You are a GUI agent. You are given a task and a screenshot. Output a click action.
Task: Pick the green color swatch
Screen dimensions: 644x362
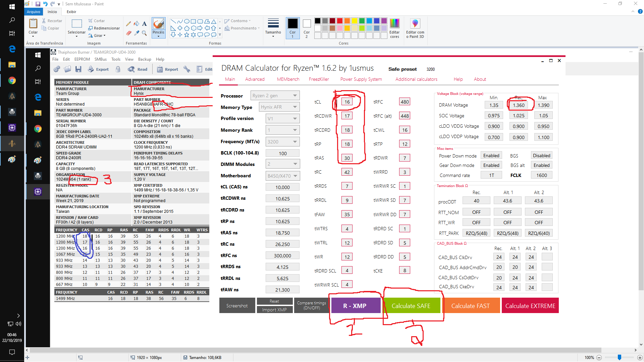[x=362, y=21]
